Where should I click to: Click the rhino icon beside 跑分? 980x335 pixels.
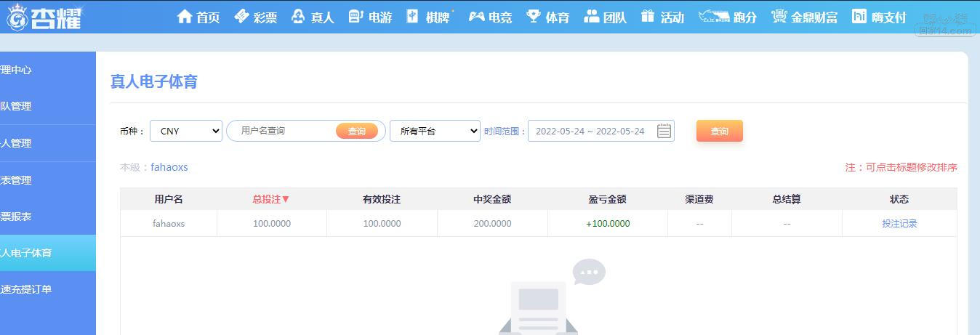[x=713, y=16]
